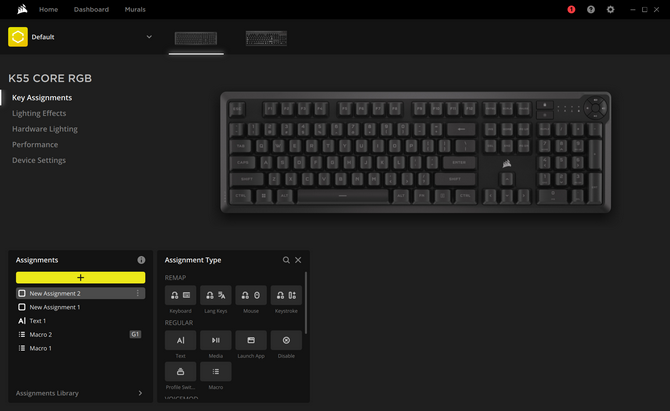The width and height of the screenshot is (670, 411).
Task: Open the settings gear icon
Action: coord(610,9)
